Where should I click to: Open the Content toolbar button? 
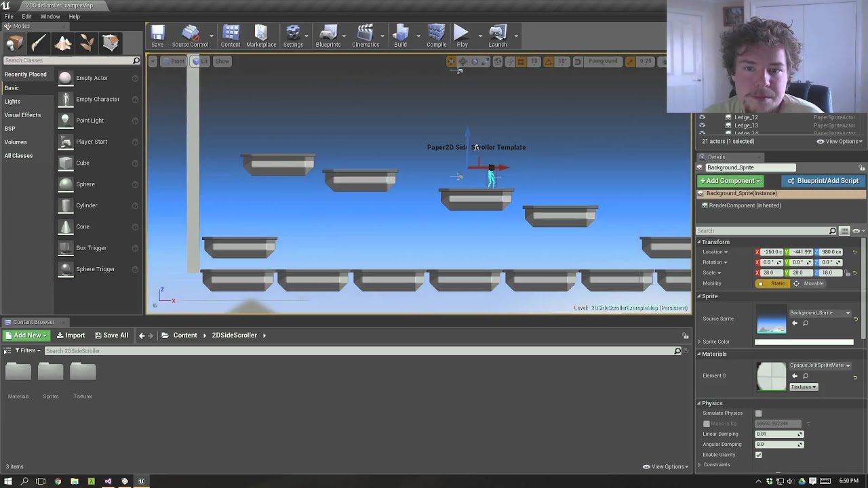click(231, 37)
